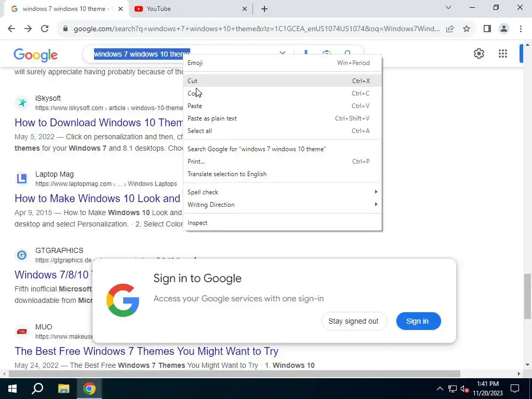Image resolution: width=532 pixels, height=399 pixels.
Task: Choose Paste as plain text
Action: (282, 118)
